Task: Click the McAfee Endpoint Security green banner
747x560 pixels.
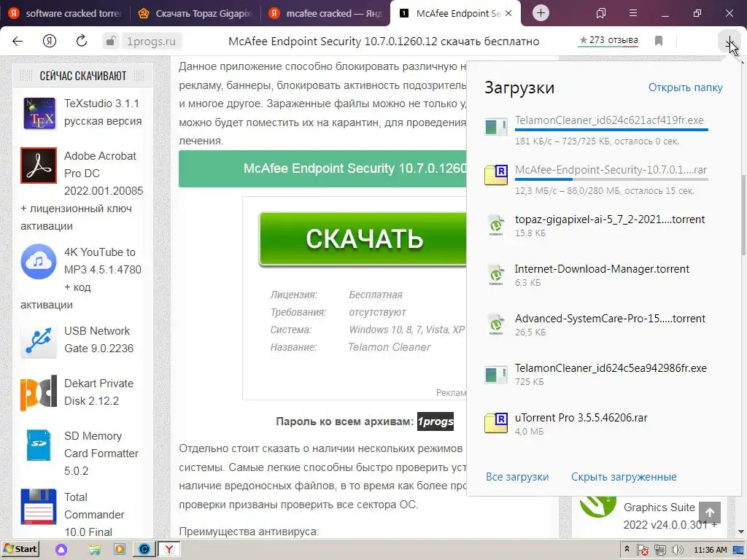Action: pos(322,168)
